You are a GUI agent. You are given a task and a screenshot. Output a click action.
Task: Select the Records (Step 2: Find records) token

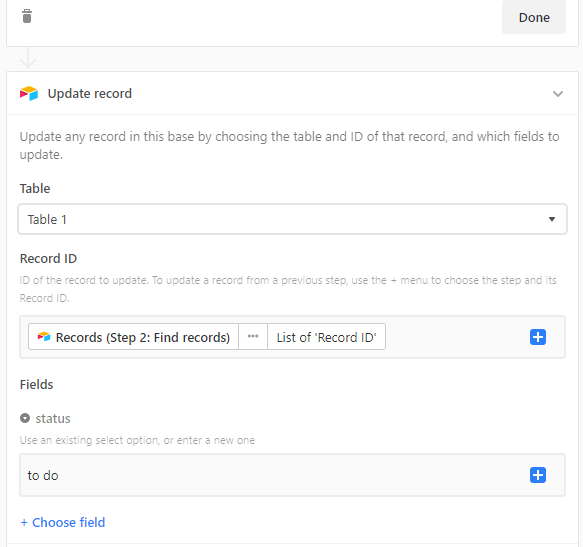pos(133,337)
